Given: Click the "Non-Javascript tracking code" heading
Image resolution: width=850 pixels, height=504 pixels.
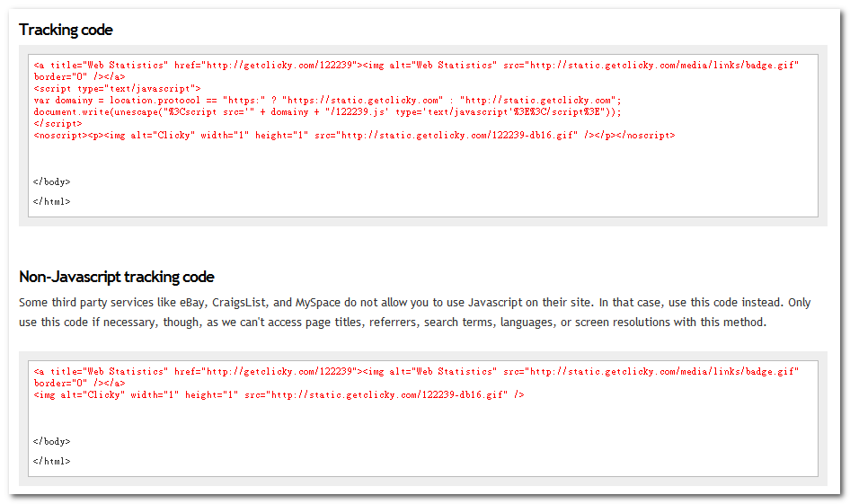Looking at the screenshot, I should [116, 277].
